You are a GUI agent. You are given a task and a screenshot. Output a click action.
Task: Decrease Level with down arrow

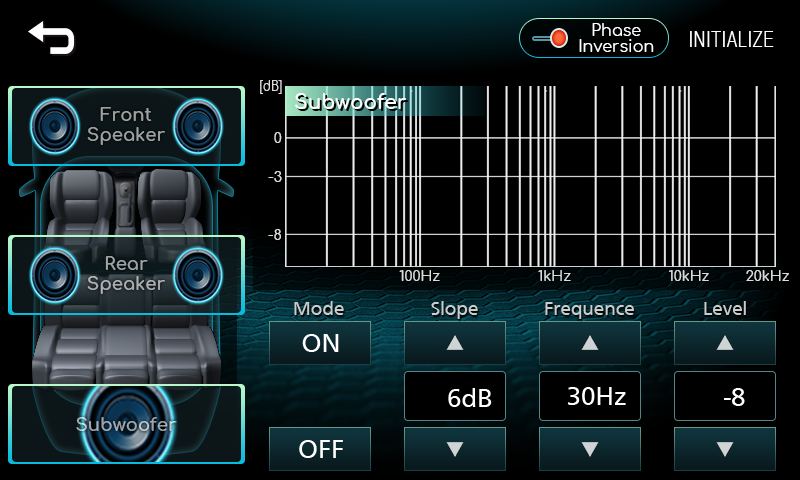point(725,448)
